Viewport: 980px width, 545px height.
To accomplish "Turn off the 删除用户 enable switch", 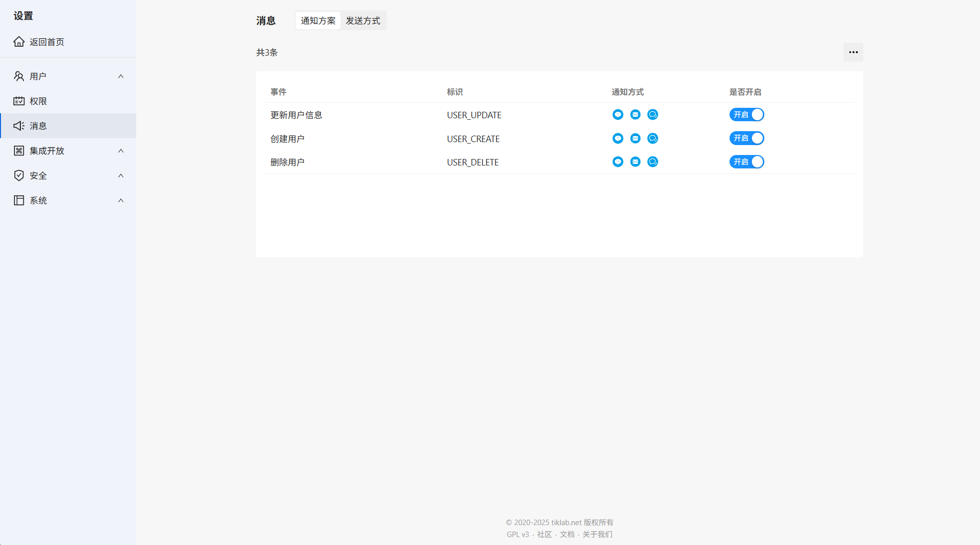I will [x=746, y=162].
